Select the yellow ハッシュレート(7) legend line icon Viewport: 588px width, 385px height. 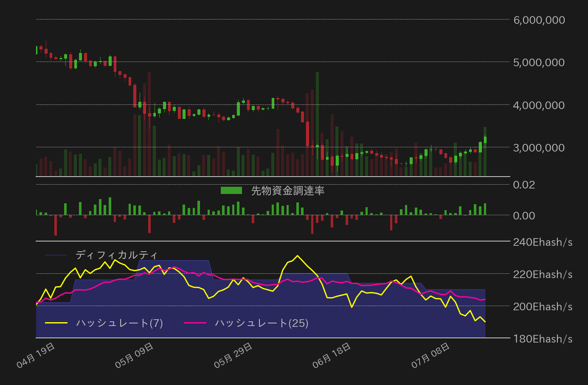tap(56, 323)
